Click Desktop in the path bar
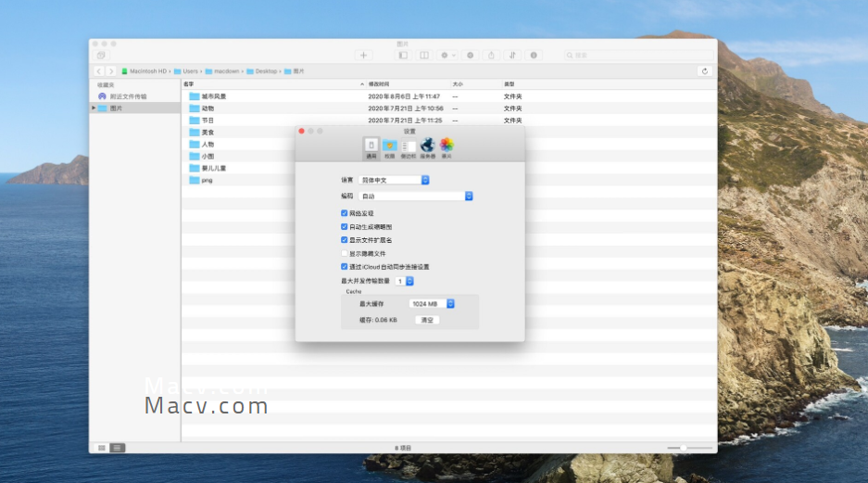 pos(262,70)
